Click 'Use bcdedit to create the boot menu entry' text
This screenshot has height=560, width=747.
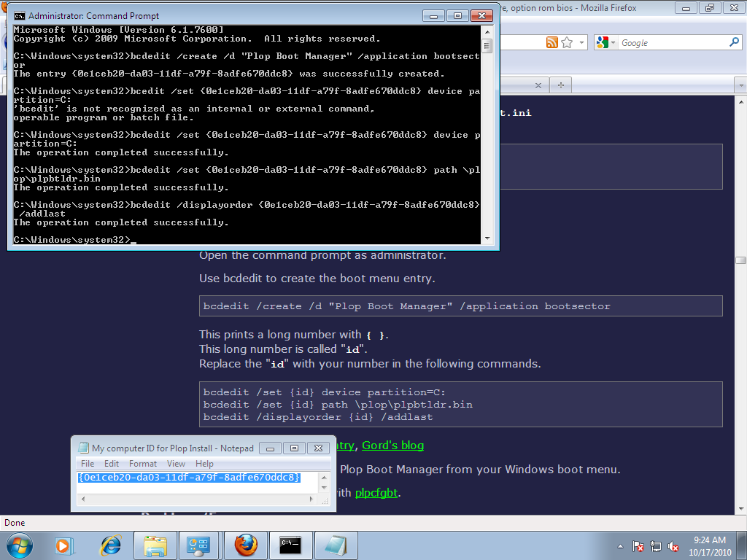317,279
